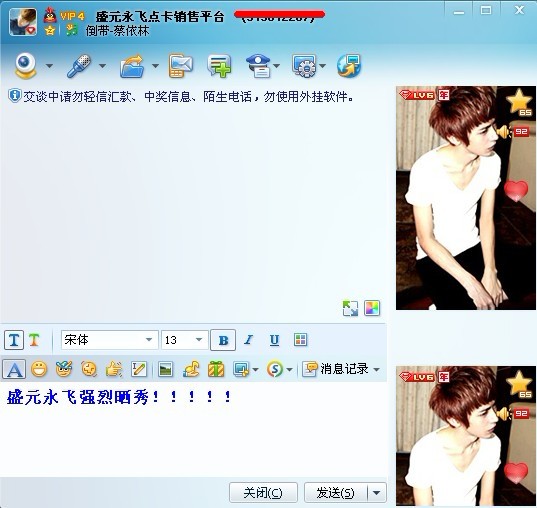
Task: Click the LV6 badge on lower QQ show
Action: coord(417,377)
